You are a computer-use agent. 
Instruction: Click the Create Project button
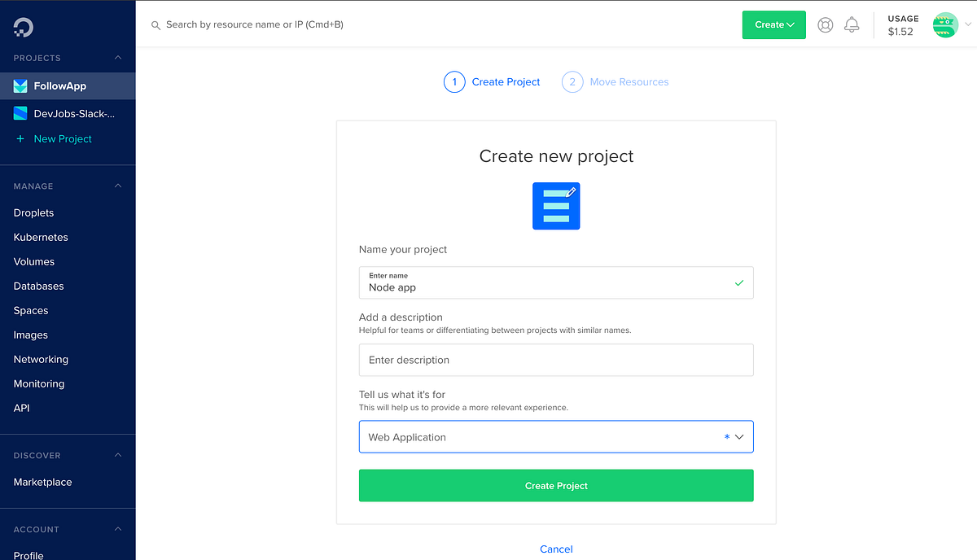(556, 485)
